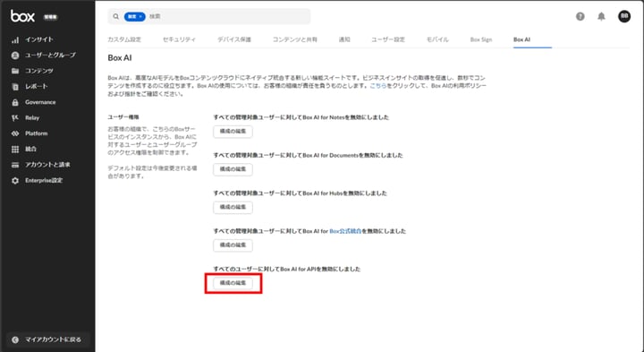Open the Box公式統合 link
This screenshot has width=644, height=352.
pos(345,231)
